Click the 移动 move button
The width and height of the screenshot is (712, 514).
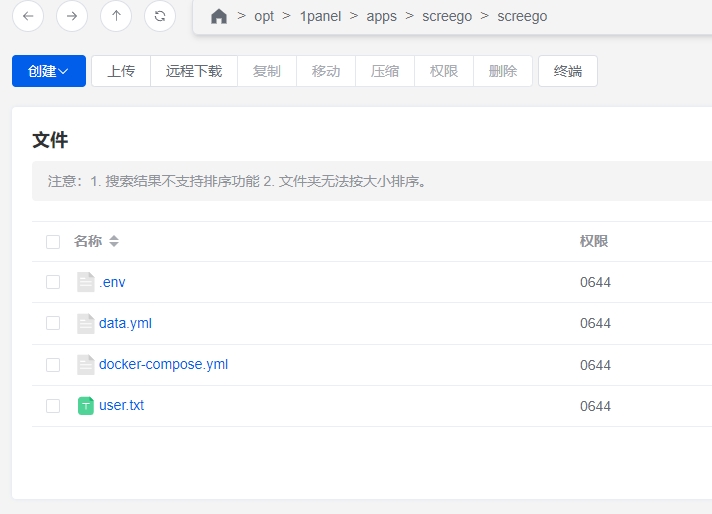click(326, 71)
